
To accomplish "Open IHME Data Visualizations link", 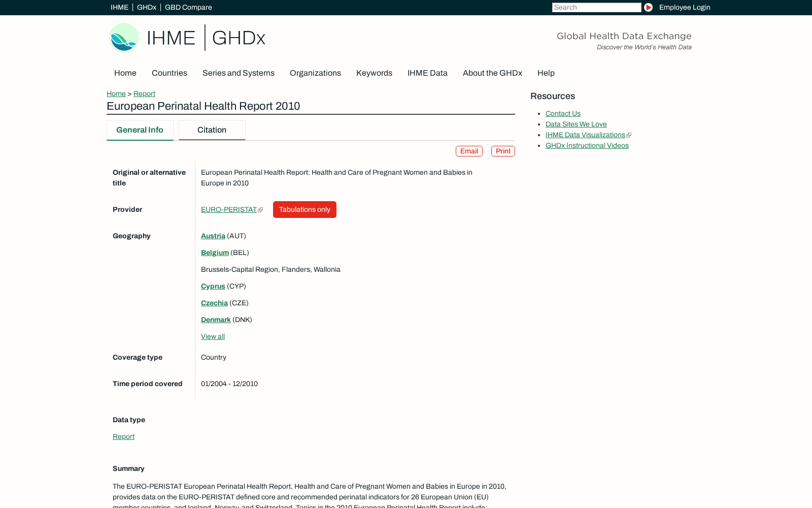I will point(585,135).
